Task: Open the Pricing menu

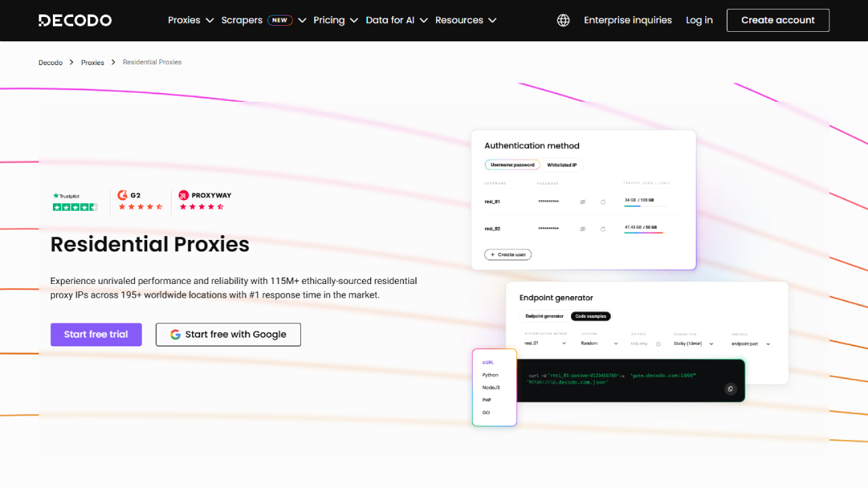Action: (335, 20)
